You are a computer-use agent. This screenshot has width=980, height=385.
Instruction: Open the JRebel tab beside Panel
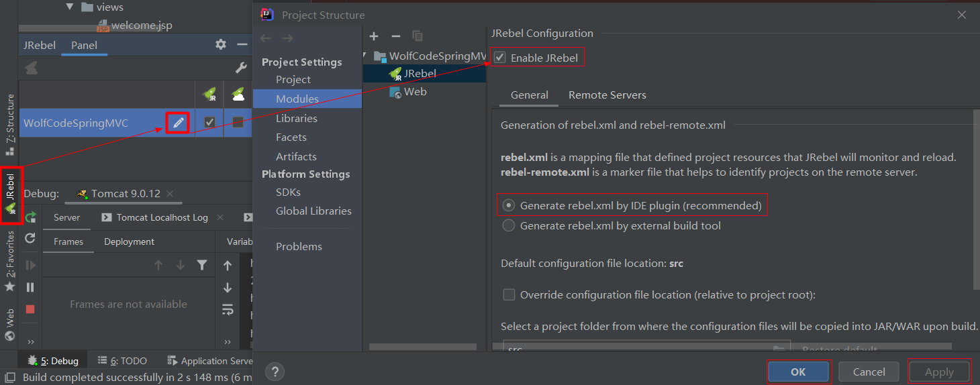pyautogui.click(x=40, y=45)
